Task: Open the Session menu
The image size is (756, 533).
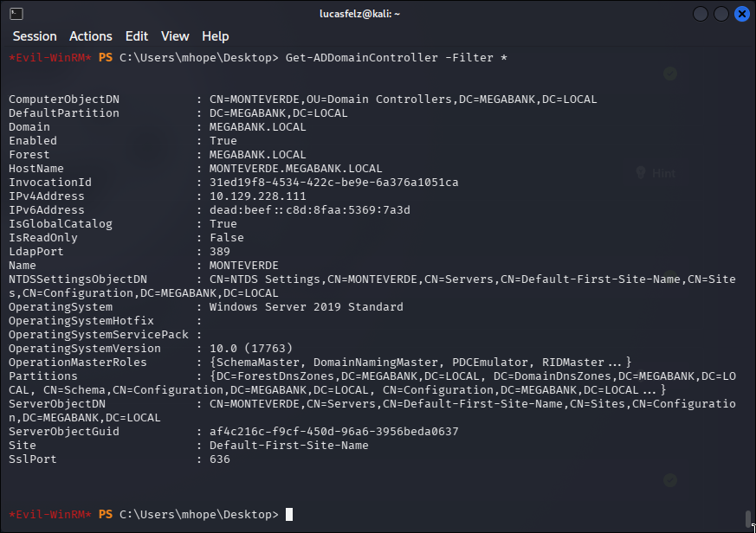Action: pyautogui.click(x=35, y=36)
